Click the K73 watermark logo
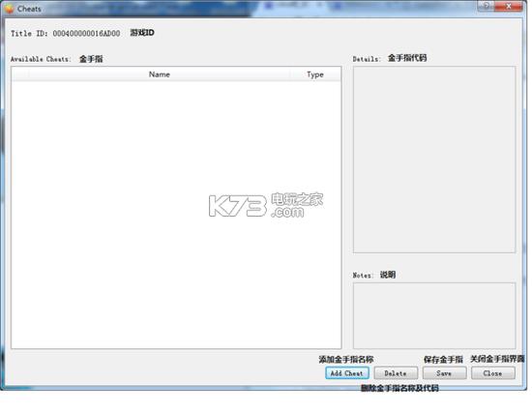532x411 pixels. click(266, 205)
